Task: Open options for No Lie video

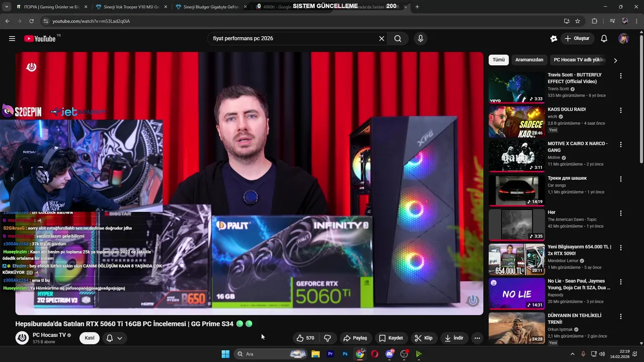Action: point(620,282)
